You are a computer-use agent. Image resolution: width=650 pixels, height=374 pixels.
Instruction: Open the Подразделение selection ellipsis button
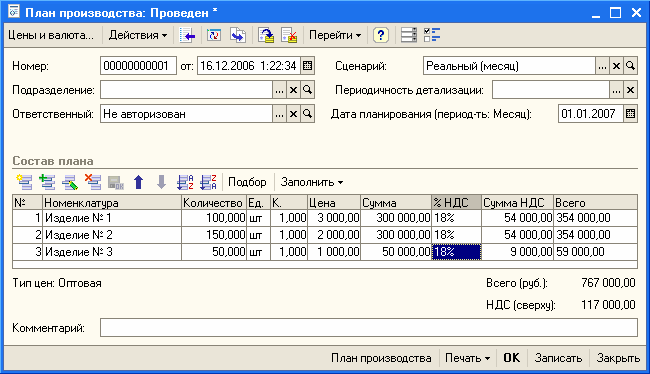[x=279, y=90]
